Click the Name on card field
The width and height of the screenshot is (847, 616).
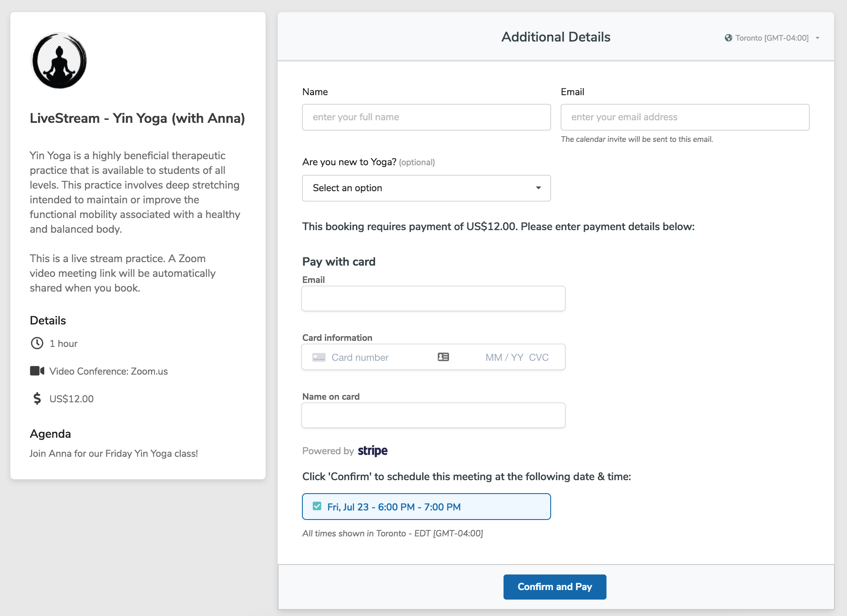click(433, 415)
